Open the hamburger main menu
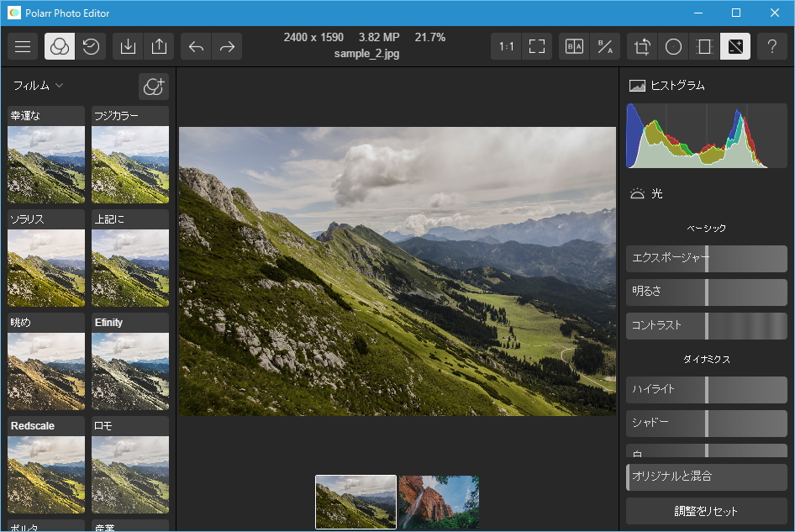 pyautogui.click(x=23, y=47)
